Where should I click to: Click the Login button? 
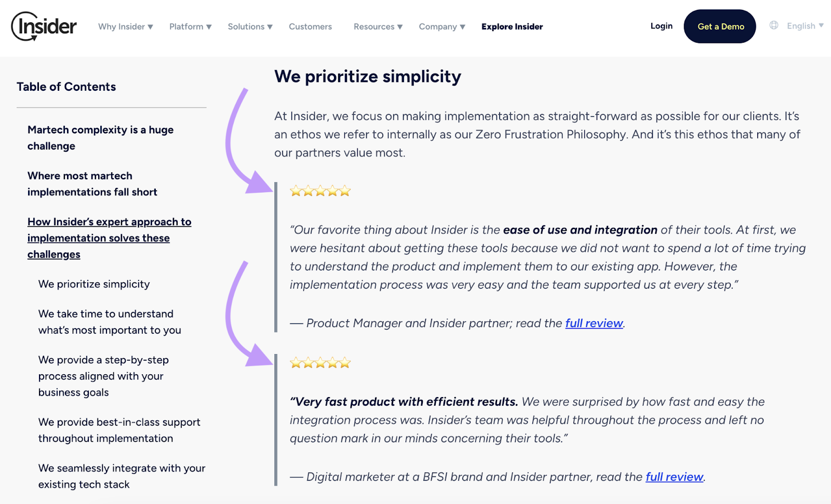[661, 25]
